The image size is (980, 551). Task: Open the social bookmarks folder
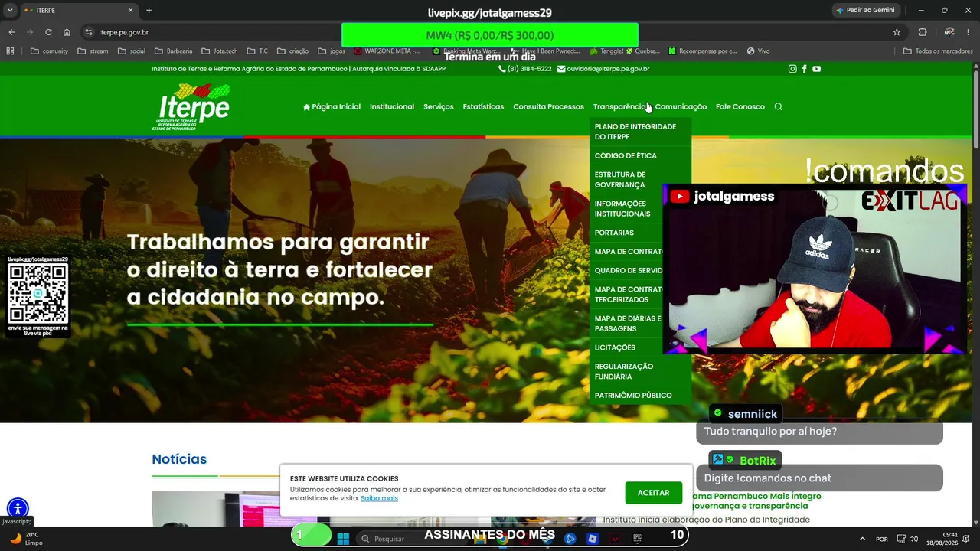132,51
